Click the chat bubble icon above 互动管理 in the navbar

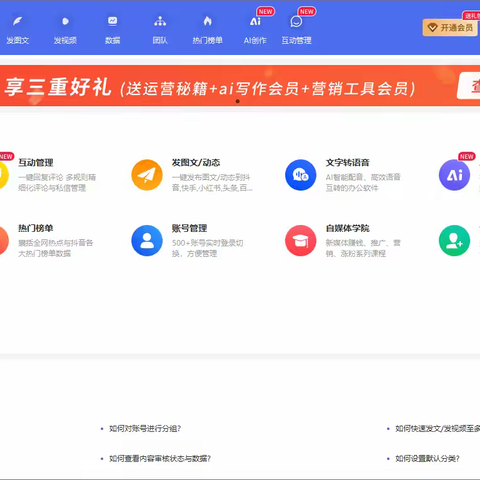tap(296, 22)
